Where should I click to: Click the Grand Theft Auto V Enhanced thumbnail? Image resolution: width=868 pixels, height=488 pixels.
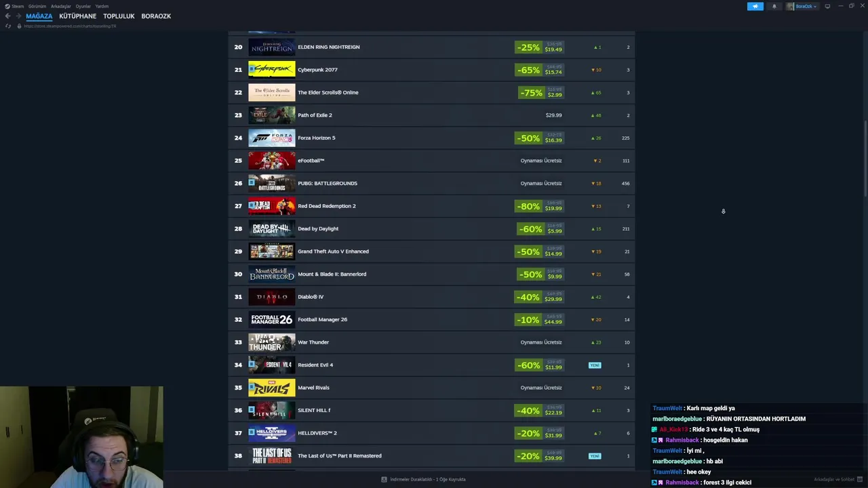tap(272, 251)
